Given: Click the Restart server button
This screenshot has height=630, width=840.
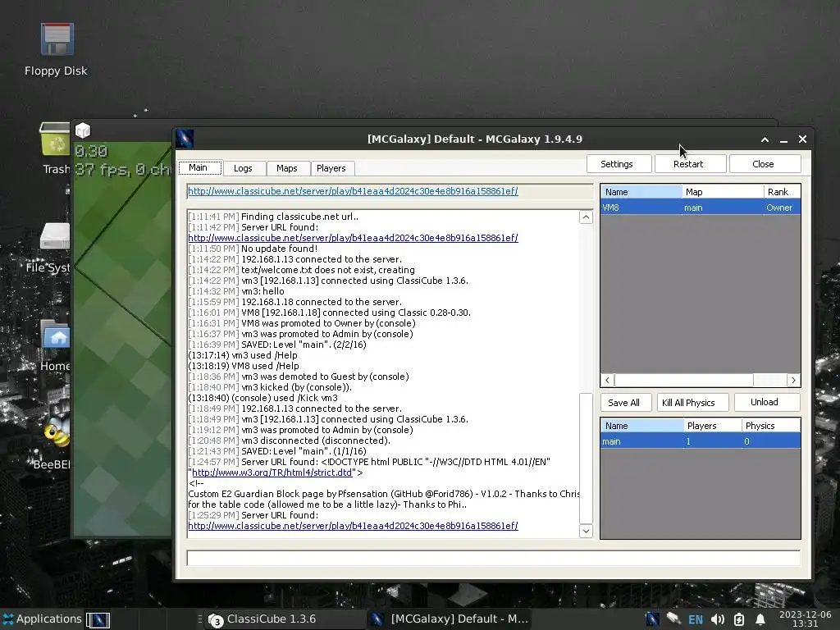Looking at the screenshot, I should tap(688, 164).
